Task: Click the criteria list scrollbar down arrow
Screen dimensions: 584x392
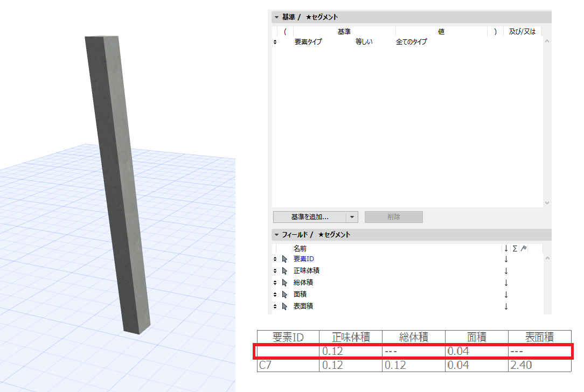Action: point(547,203)
